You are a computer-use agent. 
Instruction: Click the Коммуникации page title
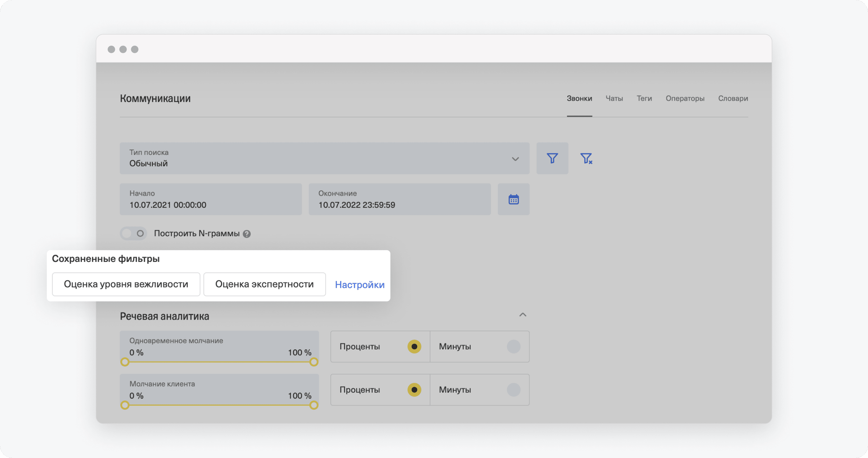click(155, 98)
